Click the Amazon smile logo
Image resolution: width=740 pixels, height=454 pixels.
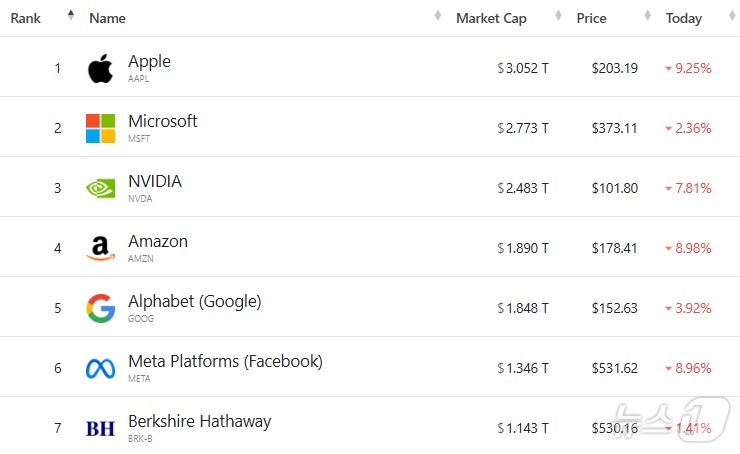pyautogui.click(x=101, y=248)
